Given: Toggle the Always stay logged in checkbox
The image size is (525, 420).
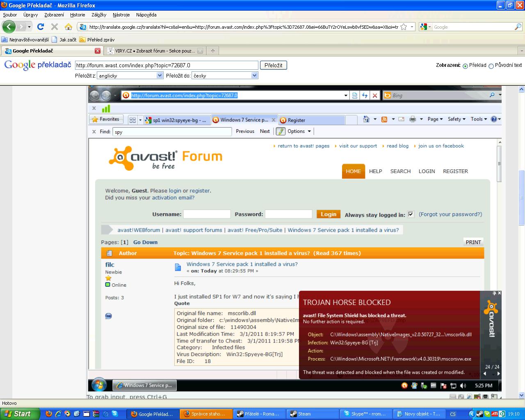Looking at the screenshot, I should 411,214.
